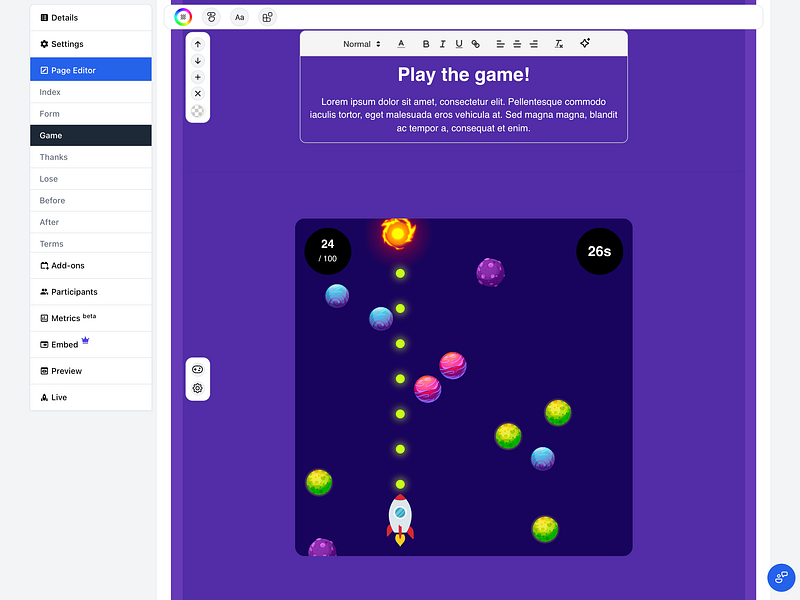Open the After page
Image resolution: width=800 pixels, height=600 pixels.
(x=91, y=222)
